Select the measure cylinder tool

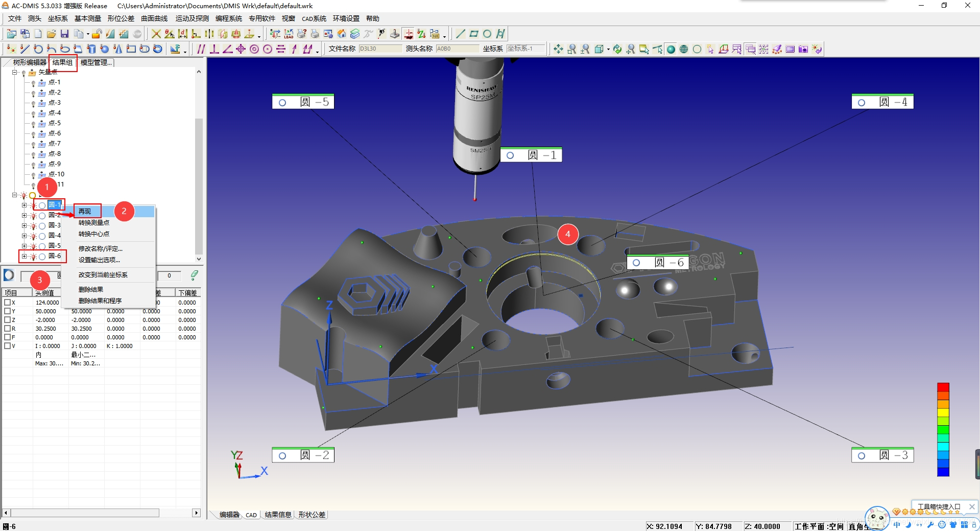point(91,49)
